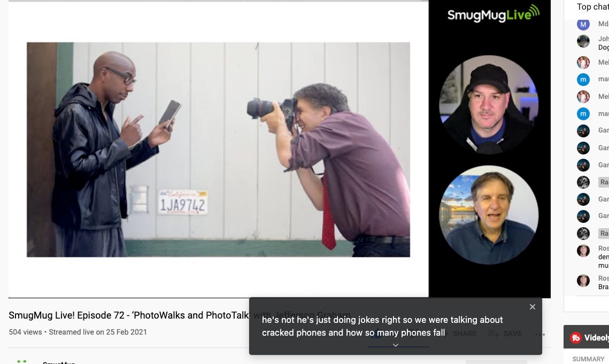This screenshot has height=364, width=609.
Task: Click the red TubeBuddy icon in Videoly panel
Action: pos(576,338)
